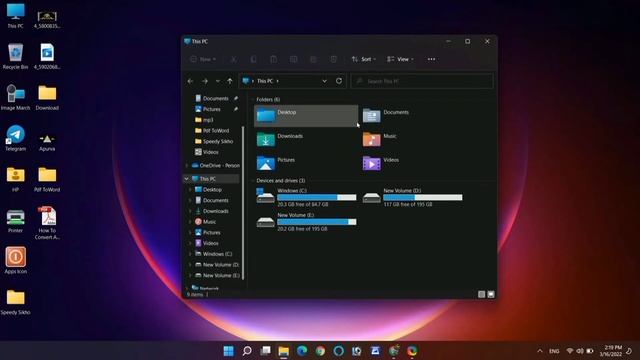Open the Download folder on the desktop
The image size is (640, 360).
coord(47,98)
